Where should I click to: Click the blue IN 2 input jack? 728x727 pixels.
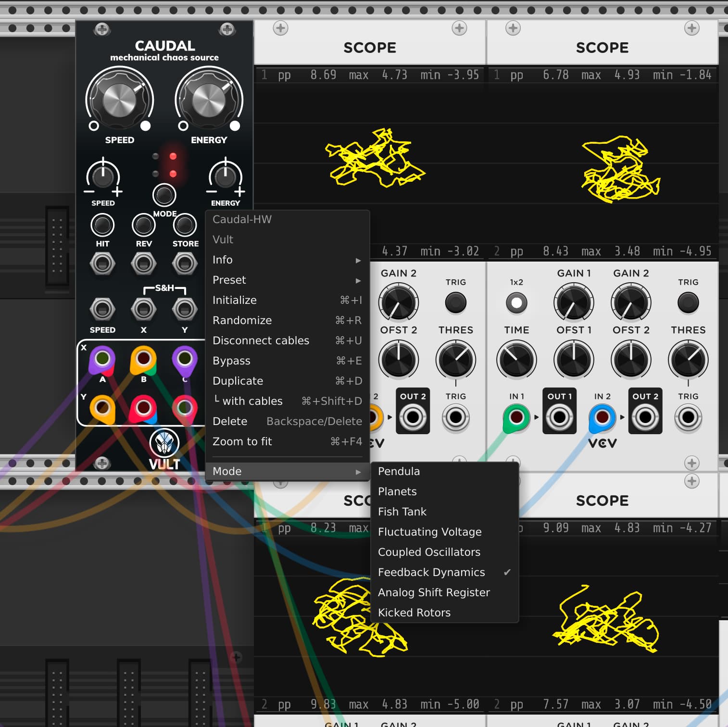(x=602, y=417)
